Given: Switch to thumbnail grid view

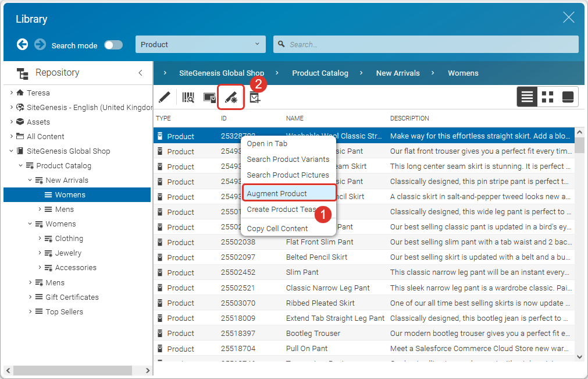Looking at the screenshot, I should 547,97.
